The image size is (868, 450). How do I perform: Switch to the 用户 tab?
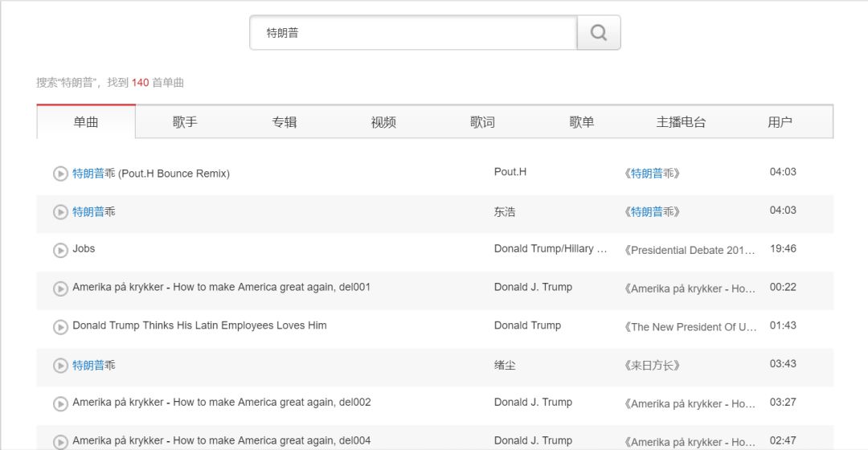780,122
